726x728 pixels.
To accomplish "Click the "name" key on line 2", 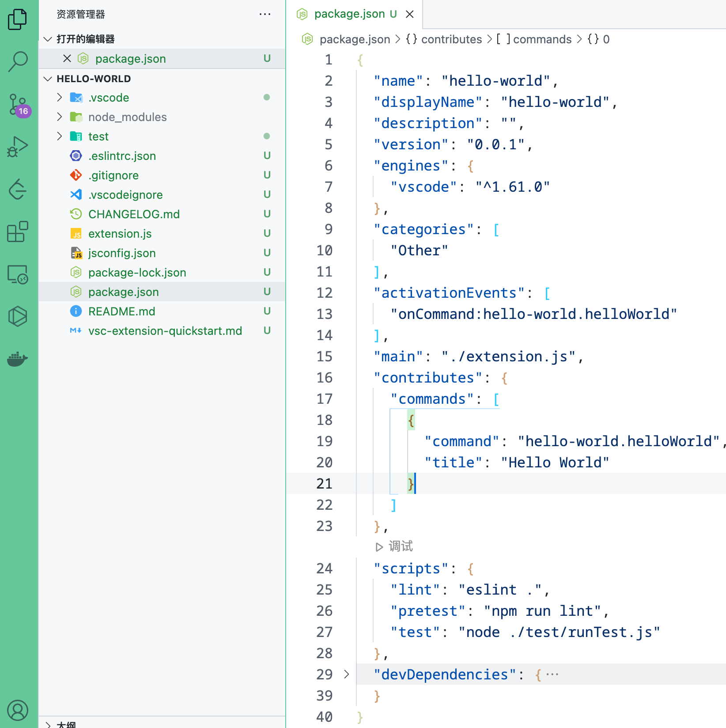I will point(398,81).
